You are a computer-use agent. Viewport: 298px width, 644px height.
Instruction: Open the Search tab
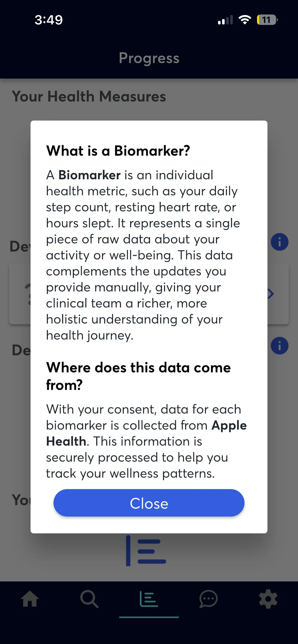pyautogui.click(x=89, y=599)
